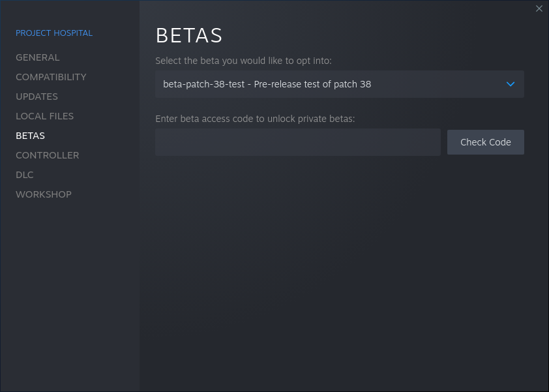The width and height of the screenshot is (549, 392).
Task: Open the beta-patch-38-test beta selection dropdown
Action: tap(339, 84)
